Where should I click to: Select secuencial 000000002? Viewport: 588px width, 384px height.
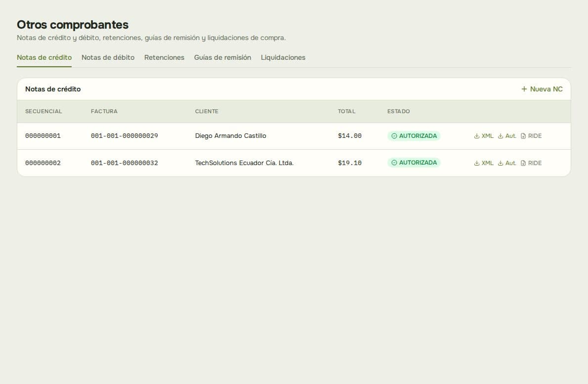[x=43, y=163]
